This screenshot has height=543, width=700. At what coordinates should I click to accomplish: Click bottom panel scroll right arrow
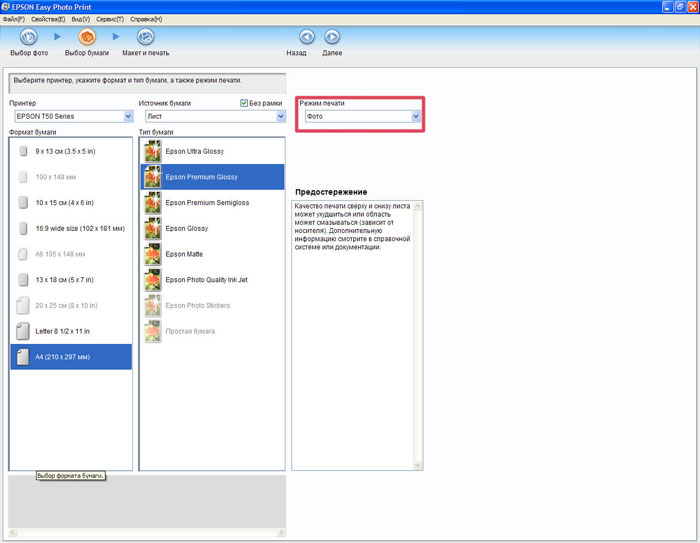point(281,533)
